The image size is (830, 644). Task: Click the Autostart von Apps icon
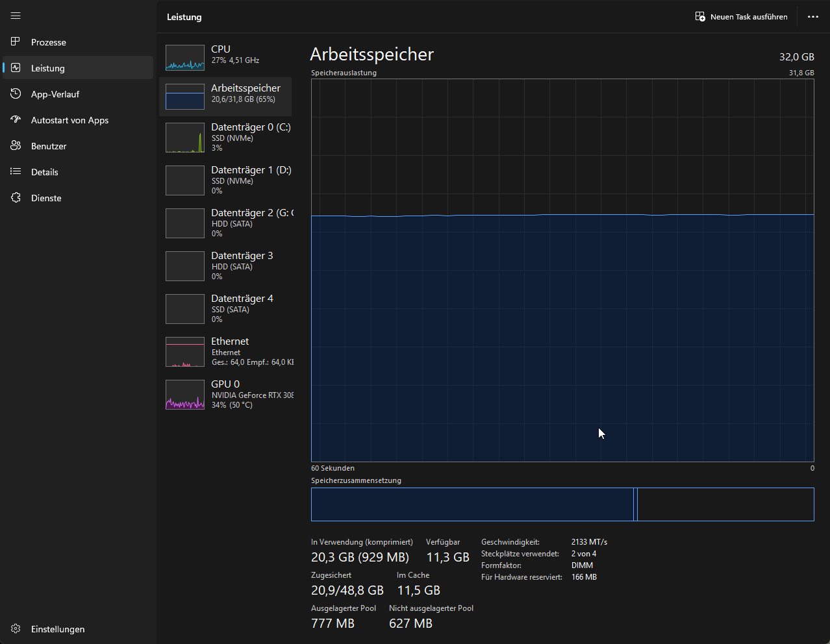16,119
